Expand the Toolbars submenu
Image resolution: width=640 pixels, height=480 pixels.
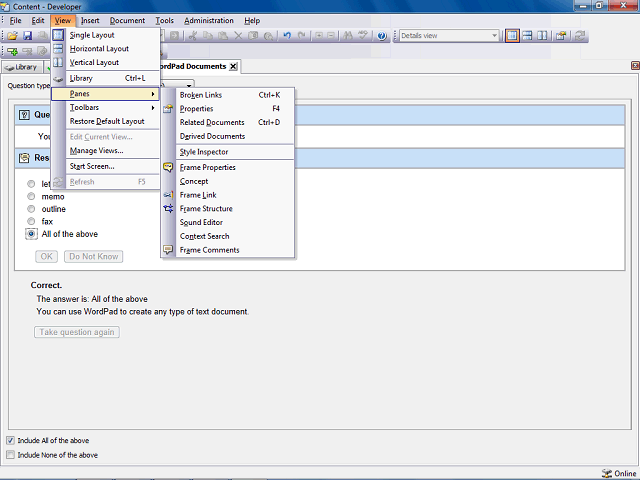click(105, 107)
